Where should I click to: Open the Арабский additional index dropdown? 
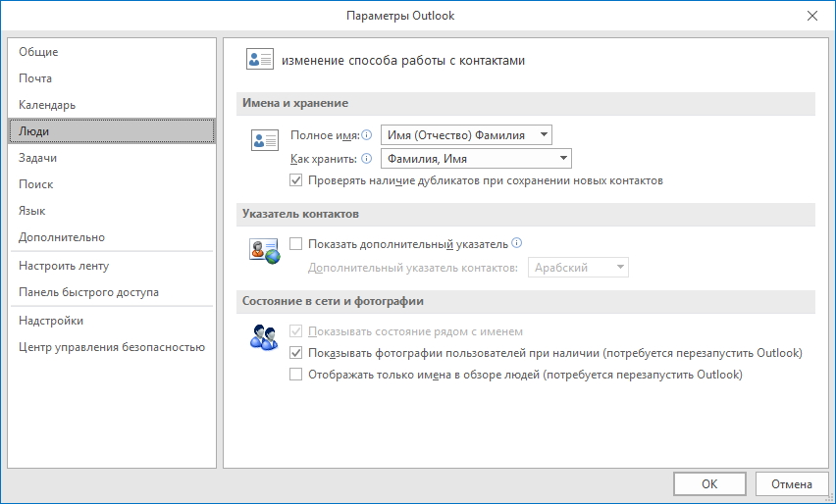(579, 268)
